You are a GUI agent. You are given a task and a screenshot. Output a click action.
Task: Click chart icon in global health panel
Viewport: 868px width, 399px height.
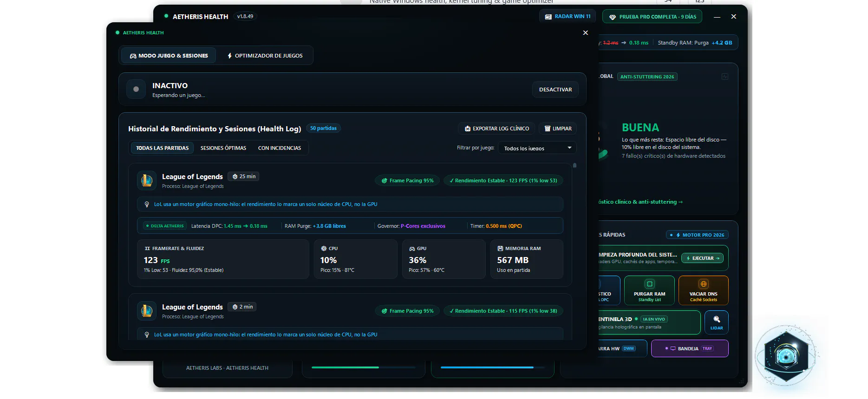(725, 77)
